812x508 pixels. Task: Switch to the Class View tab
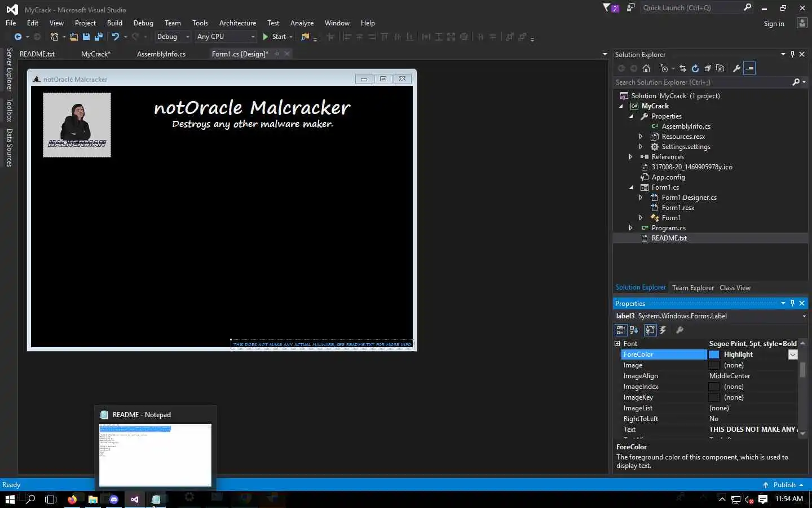pyautogui.click(x=735, y=288)
